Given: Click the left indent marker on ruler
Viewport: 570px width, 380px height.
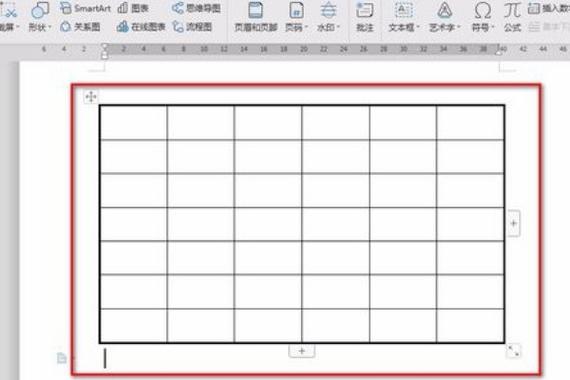Looking at the screenshot, I should point(104,55).
